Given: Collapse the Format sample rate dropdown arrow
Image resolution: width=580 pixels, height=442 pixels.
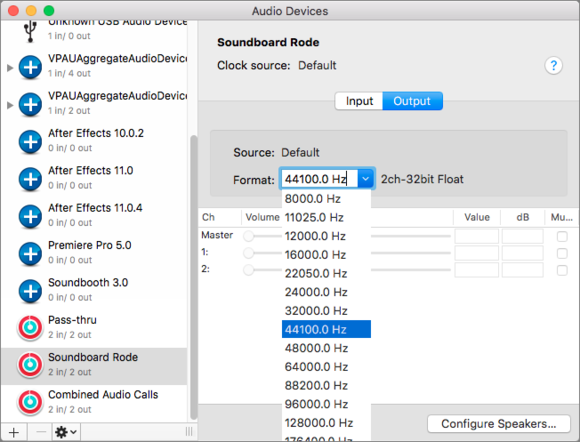Looking at the screenshot, I should [365, 179].
